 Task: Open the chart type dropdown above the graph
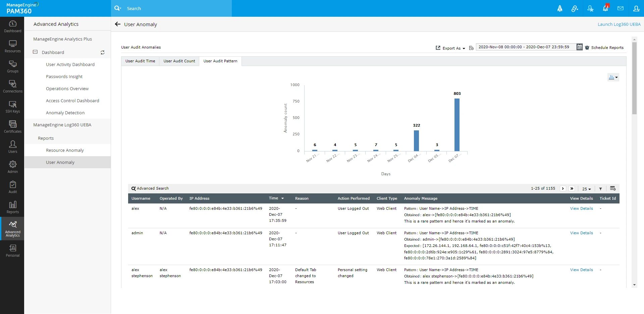pos(613,77)
